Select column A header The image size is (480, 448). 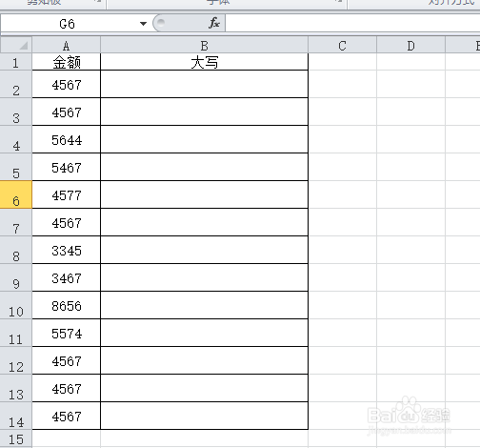point(66,46)
